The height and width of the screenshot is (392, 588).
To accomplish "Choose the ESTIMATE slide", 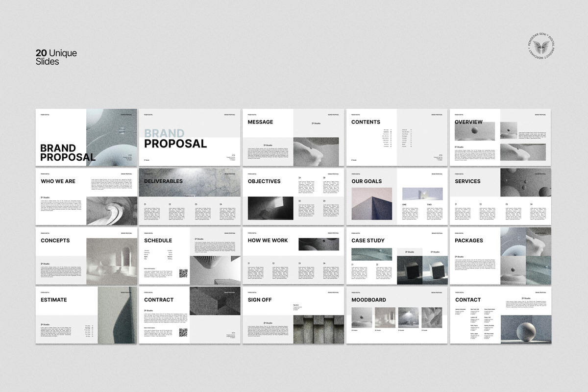I will click(x=87, y=316).
